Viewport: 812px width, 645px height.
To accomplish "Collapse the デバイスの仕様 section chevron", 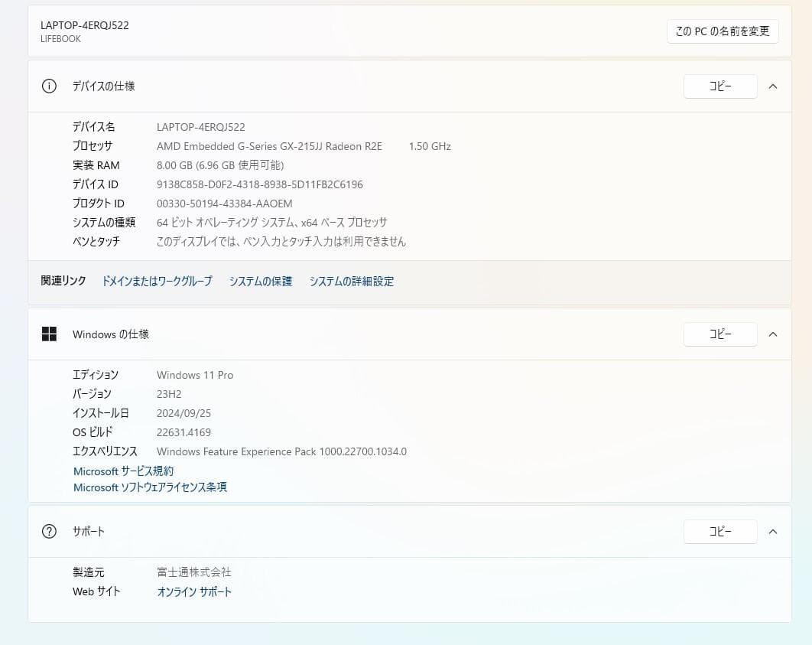I will click(x=773, y=86).
